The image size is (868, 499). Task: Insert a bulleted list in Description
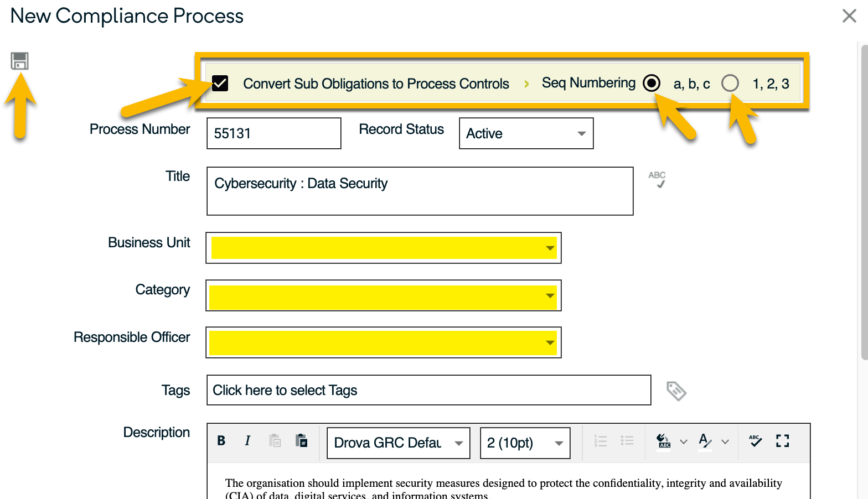[x=627, y=441]
